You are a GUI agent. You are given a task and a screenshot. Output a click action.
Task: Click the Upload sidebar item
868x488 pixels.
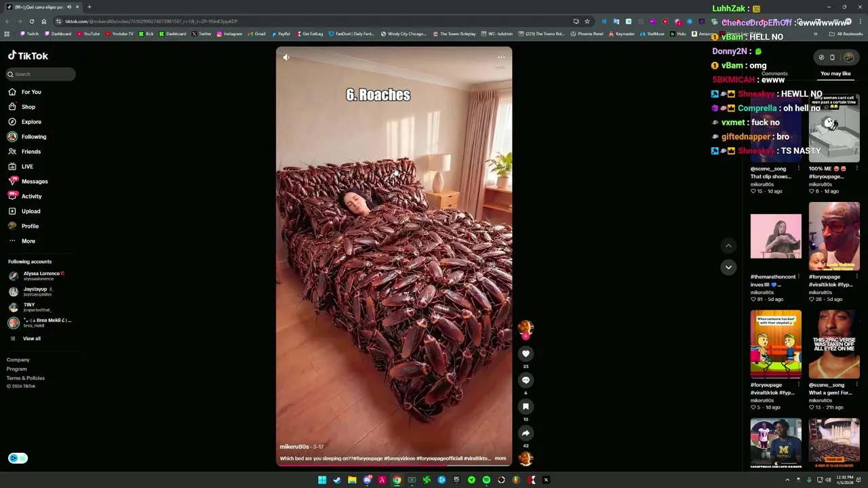[x=24, y=211]
